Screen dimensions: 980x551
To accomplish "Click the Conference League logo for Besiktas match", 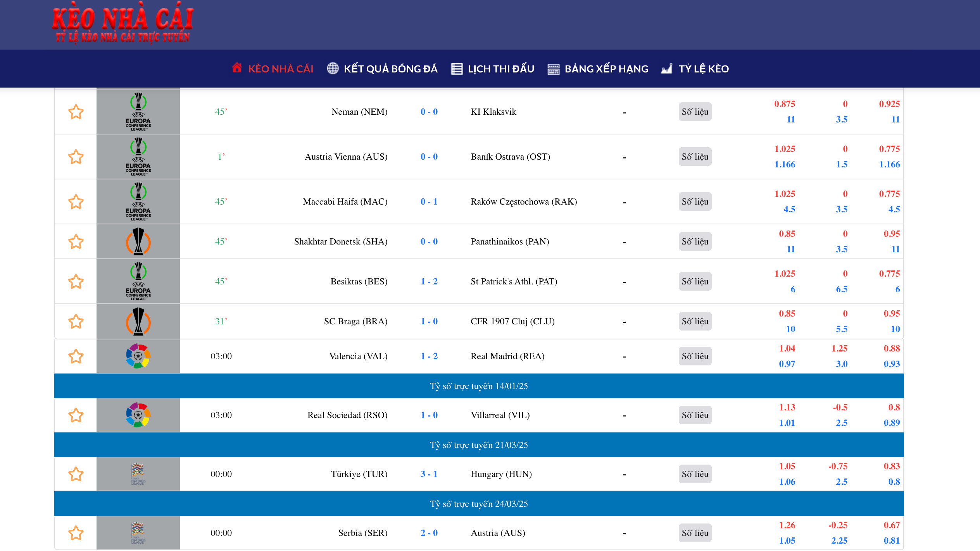I will [x=138, y=281].
